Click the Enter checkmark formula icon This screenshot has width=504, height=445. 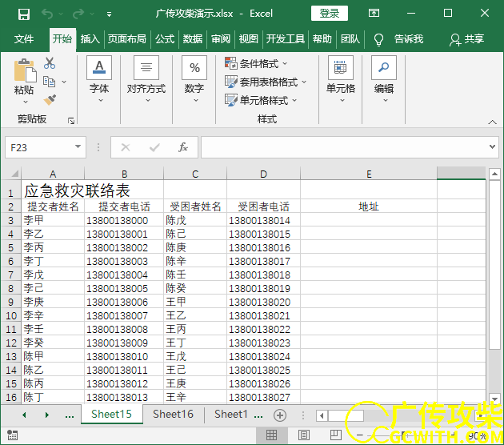click(154, 147)
